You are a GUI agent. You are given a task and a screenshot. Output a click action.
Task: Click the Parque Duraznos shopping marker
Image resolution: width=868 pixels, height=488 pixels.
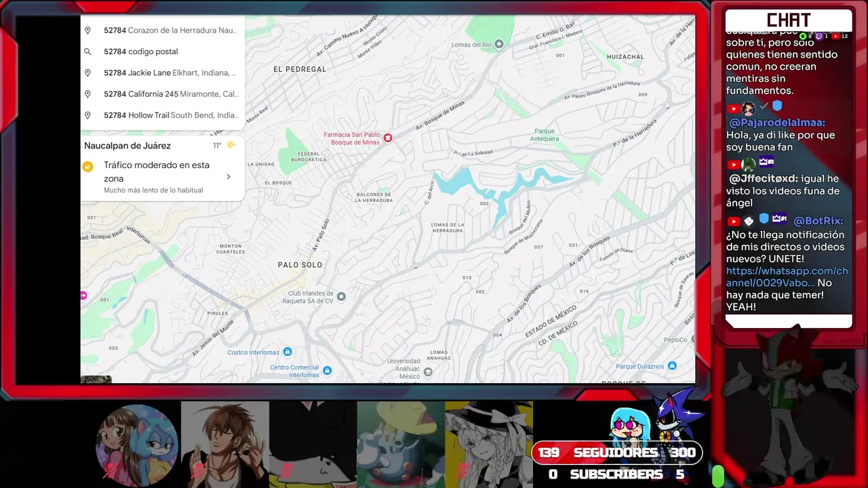(x=672, y=366)
